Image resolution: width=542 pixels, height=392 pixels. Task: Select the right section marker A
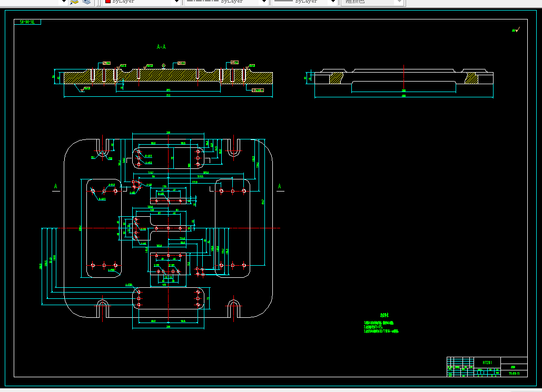tap(280, 186)
